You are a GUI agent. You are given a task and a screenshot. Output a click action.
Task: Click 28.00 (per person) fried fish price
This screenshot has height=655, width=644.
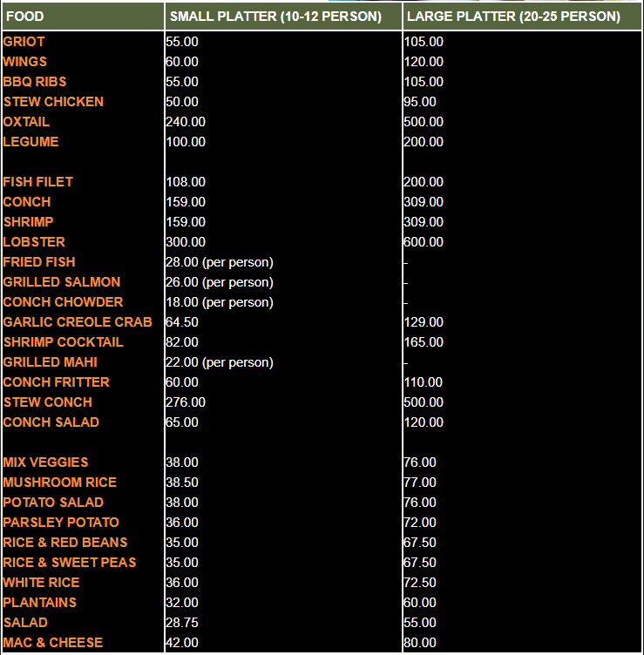coord(220,262)
